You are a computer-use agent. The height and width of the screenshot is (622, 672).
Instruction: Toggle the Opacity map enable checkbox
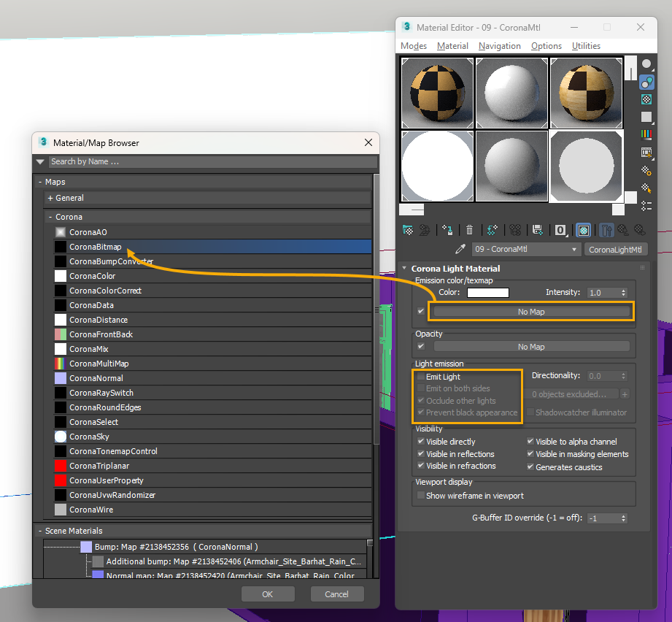421,346
